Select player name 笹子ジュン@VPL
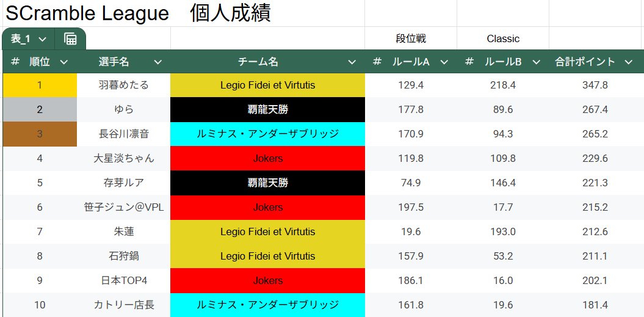This screenshot has height=317, width=644. (124, 207)
